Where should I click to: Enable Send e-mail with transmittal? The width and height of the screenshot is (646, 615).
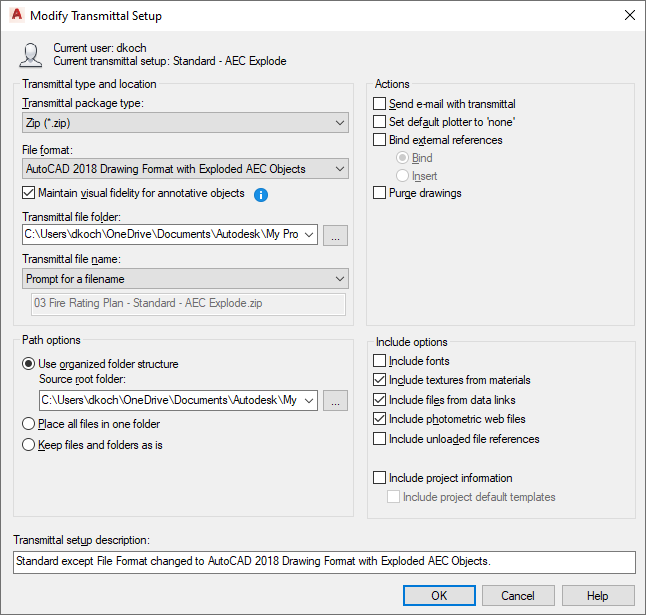[379, 104]
